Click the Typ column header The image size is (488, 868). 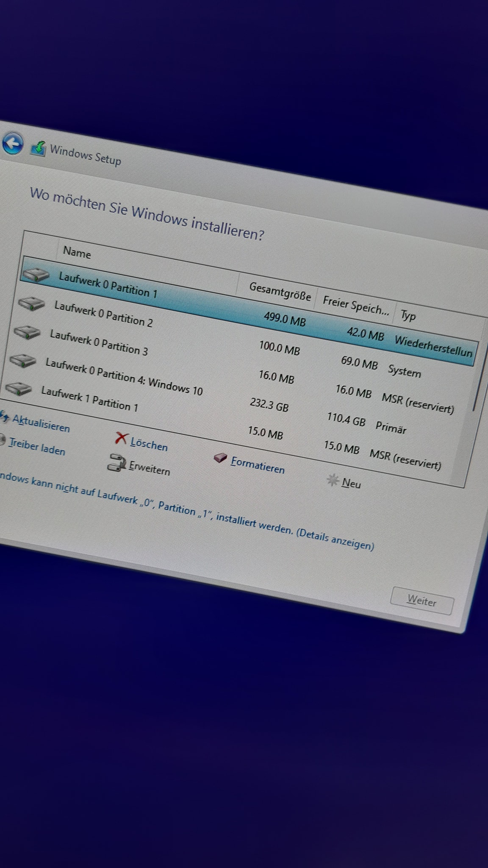408,315
